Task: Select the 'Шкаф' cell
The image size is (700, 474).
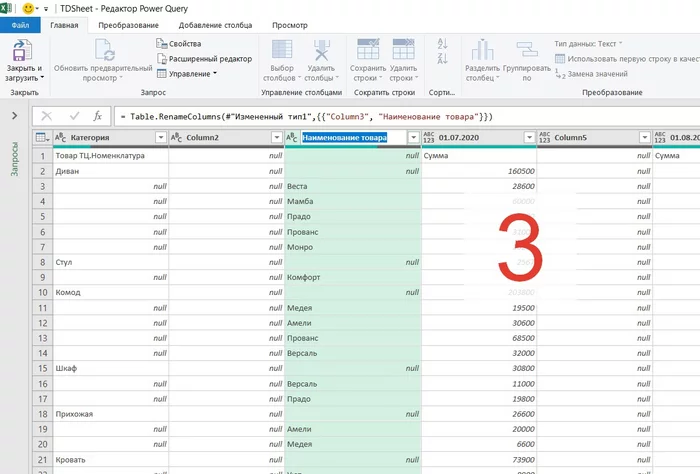Action: (x=111, y=368)
